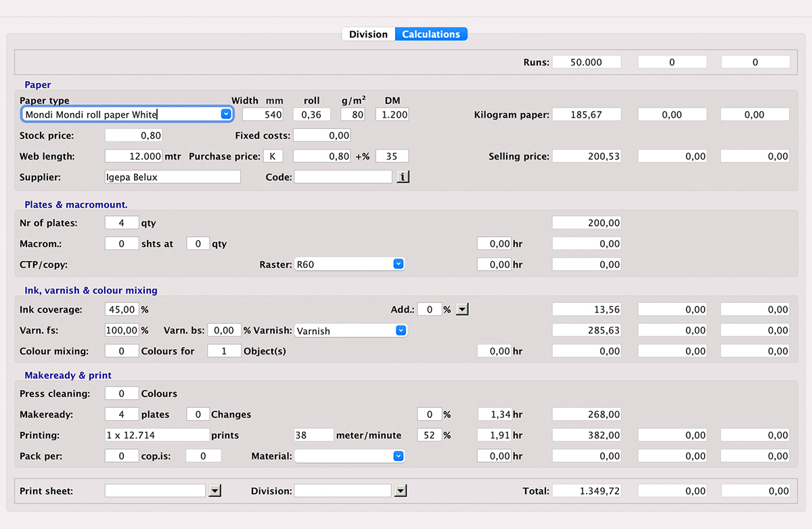Edit the Makeready plates count of 4
Screen dimensions: 812x529
point(121,414)
